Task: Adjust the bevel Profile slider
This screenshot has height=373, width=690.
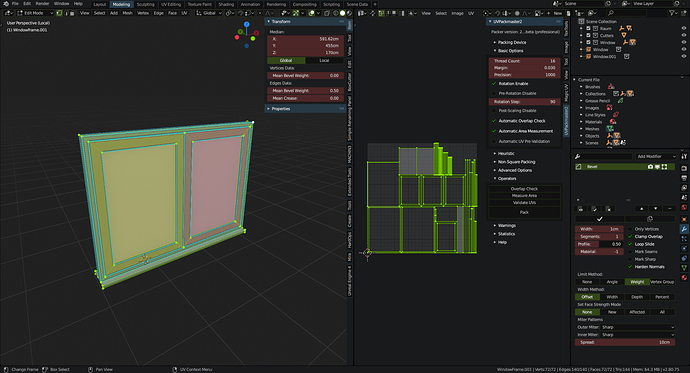Action: [599, 244]
